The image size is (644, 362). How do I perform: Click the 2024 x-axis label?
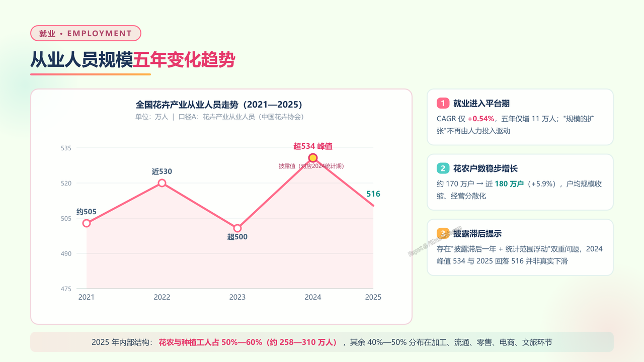313,297
